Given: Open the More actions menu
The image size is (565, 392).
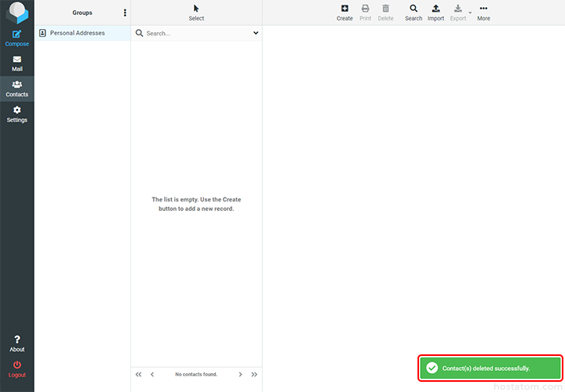Looking at the screenshot, I should tap(483, 9).
